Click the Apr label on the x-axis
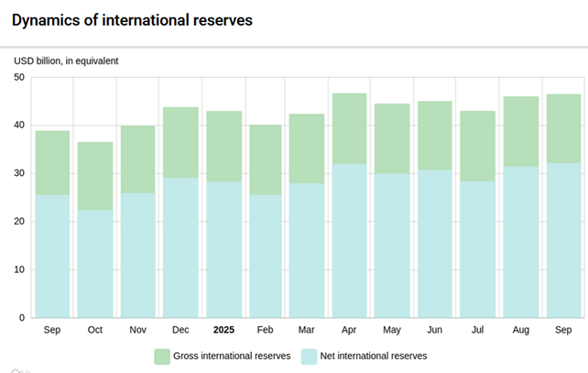Image resolution: width=588 pixels, height=373 pixels. click(x=349, y=330)
